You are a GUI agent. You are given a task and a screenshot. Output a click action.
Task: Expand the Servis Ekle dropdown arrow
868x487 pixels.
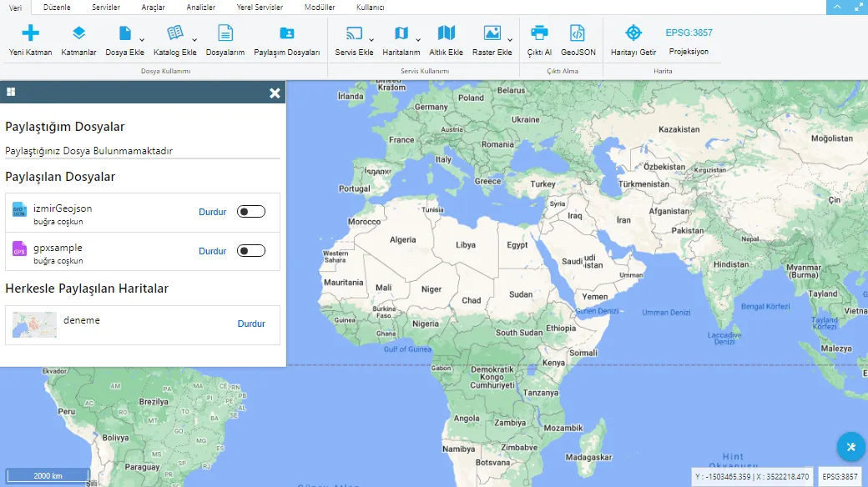click(x=371, y=40)
